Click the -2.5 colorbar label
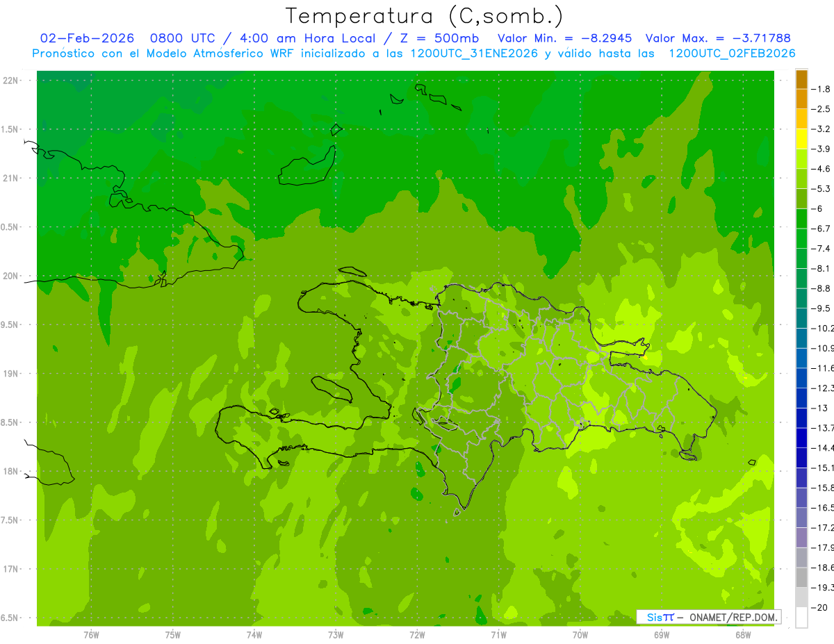The width and height of the screenshot is (834, 644). (822, 109)
